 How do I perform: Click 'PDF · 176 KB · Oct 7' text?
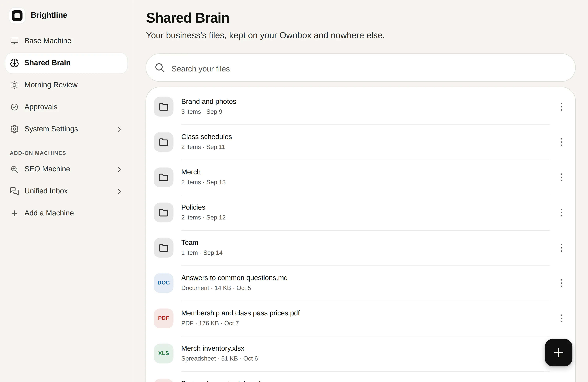pyautogui.click(x=210, y=323)
